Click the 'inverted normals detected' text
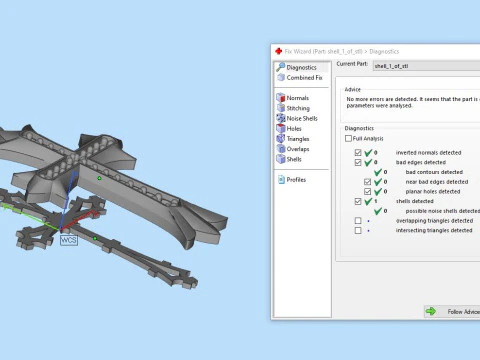 (428, 153)
